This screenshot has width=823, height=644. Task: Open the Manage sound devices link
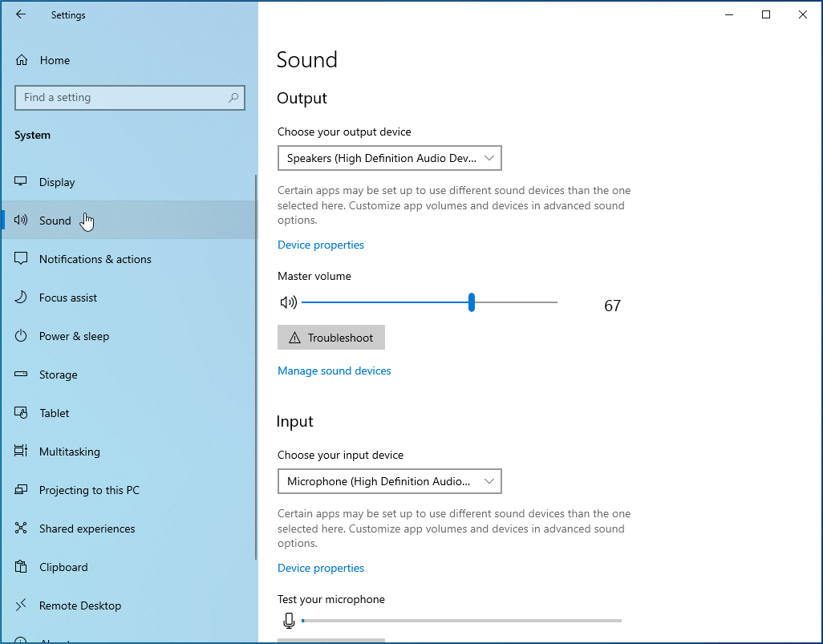click(x=334, y=371)
